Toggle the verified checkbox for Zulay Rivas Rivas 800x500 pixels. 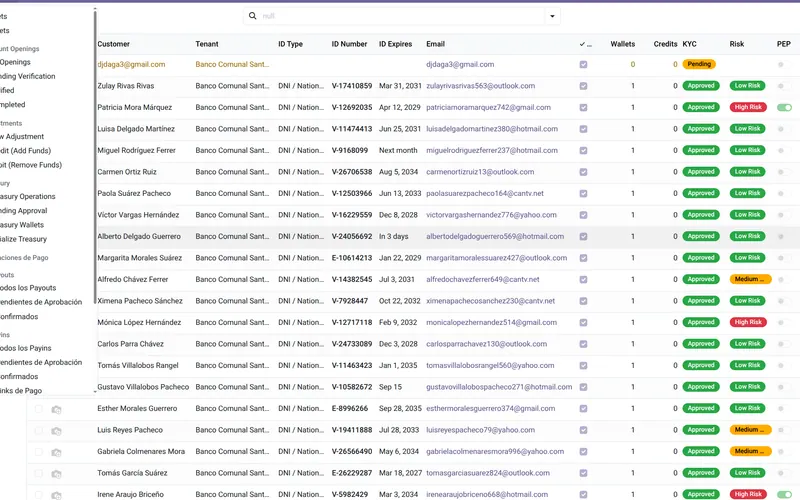[583, 86]
